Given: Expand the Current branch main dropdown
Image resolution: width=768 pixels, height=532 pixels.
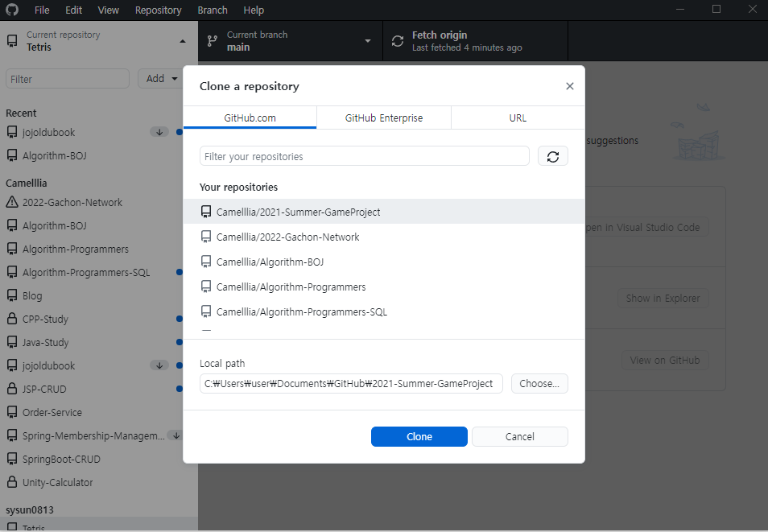Looking at the screenshot, I should [x=291, y=41].
